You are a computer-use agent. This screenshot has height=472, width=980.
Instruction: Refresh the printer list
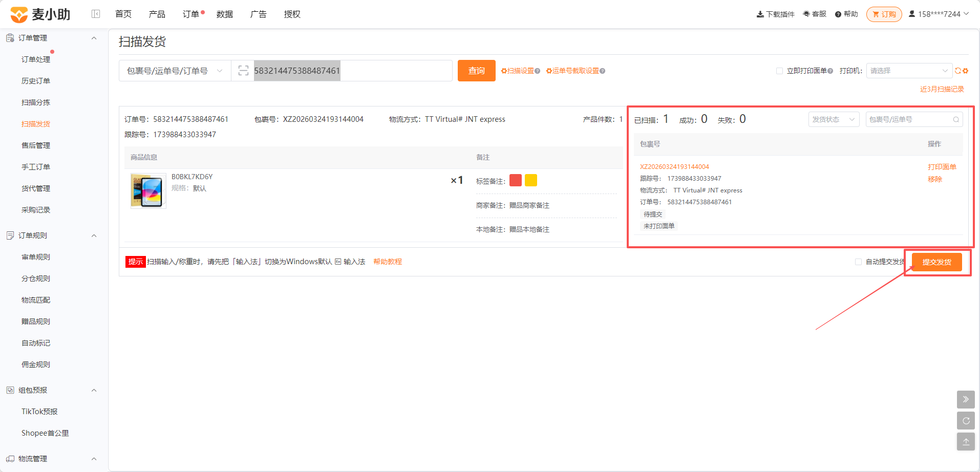tap(957, 71)
